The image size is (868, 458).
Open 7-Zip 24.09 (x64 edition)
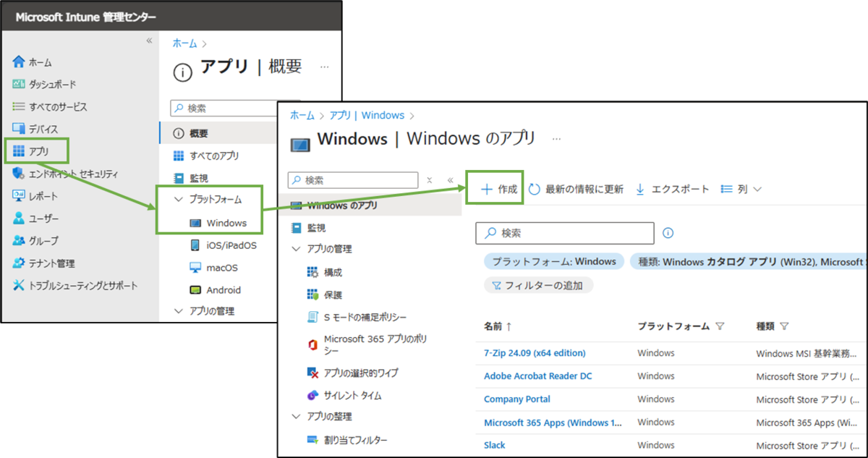point(535,353)
